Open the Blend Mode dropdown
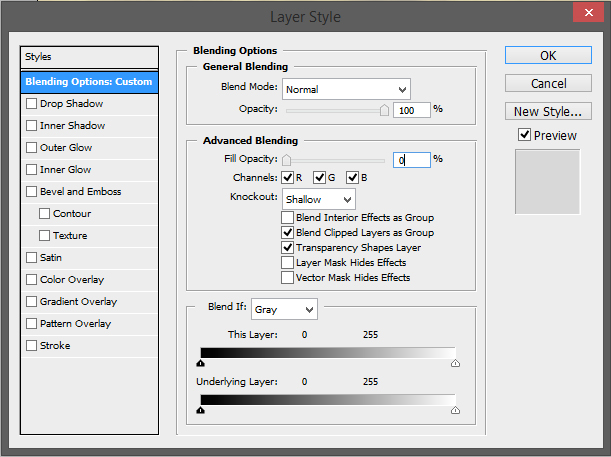This screenshot has width=611, height=457. click(346, 89)
